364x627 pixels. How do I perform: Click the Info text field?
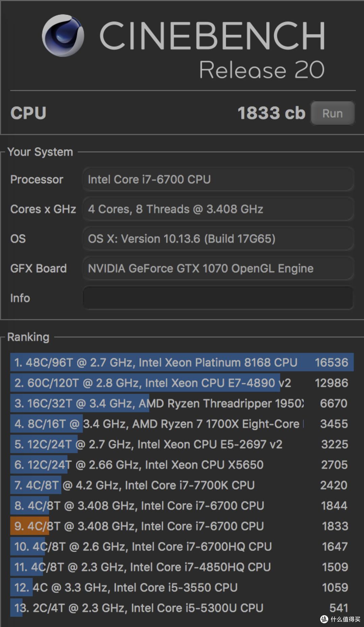[218, 298]
